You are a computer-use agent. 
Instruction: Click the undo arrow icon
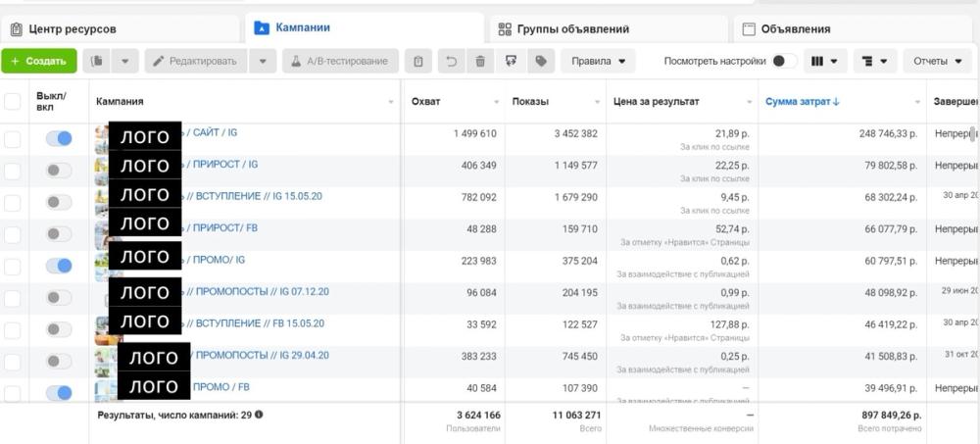point(451,62)
